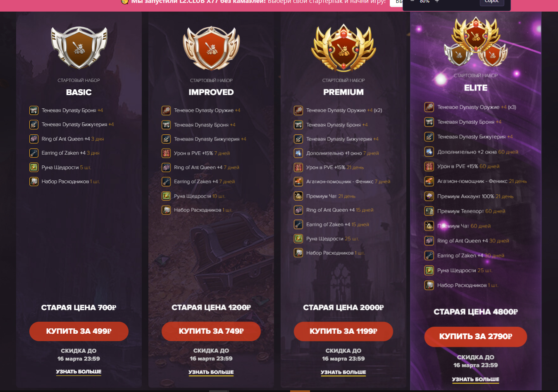Click Руна Щедрости icon in BASIC pack

34,167
